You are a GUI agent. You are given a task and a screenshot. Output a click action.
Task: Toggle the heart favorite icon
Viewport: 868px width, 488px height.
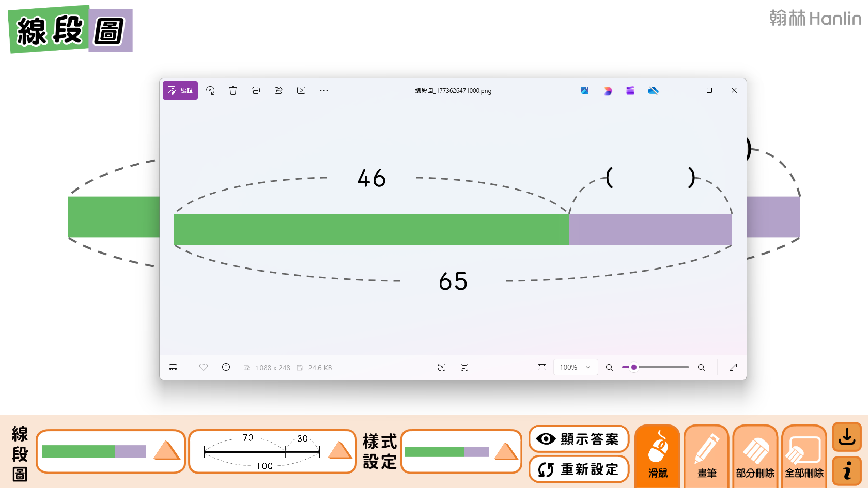204,367
